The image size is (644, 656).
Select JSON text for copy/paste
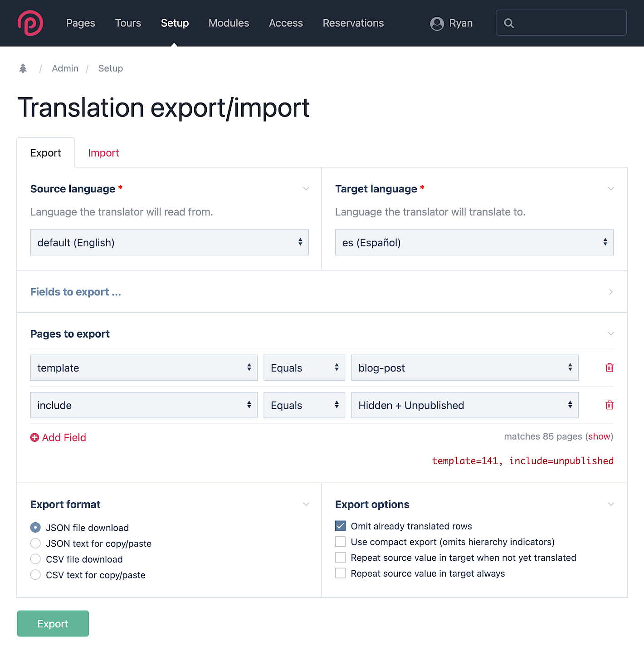[35, 543]
